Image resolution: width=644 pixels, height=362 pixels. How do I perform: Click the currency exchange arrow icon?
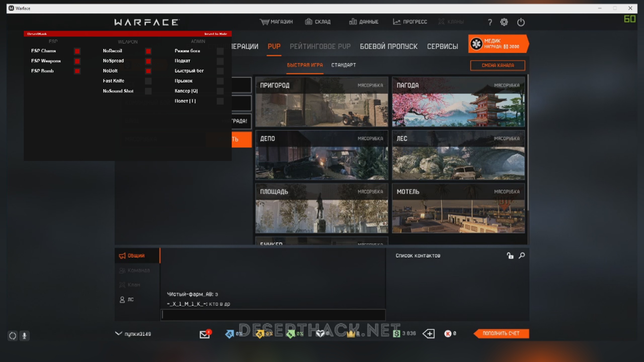tap(429, 334)
